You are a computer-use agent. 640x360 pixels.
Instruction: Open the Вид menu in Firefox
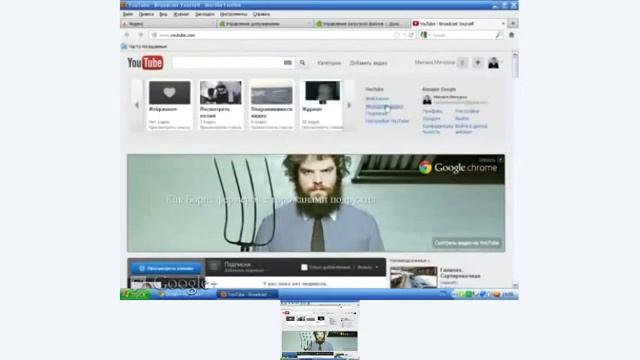(163, 14)
